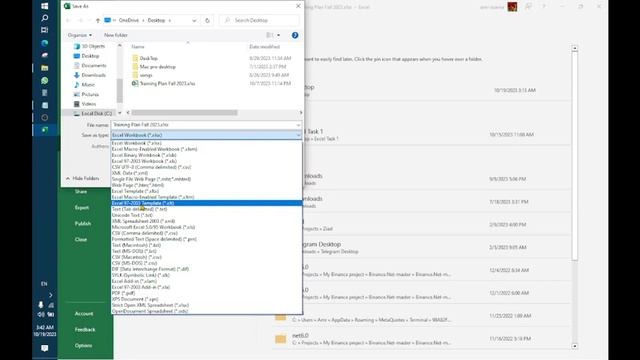
Task: Open the Save As help icon
Action: point(295,35)
